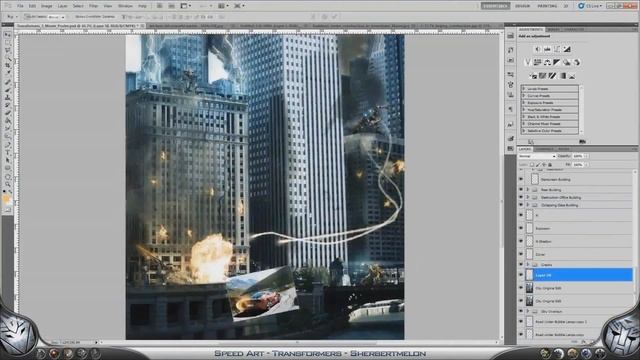
Task: Expand the Rear Building layer group
Action: (x=528, y=190)
